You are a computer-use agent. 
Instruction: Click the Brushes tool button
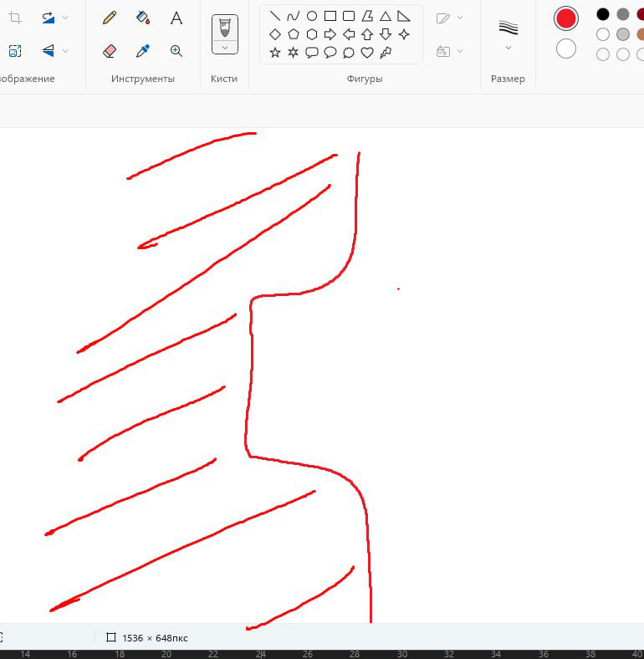pos(225,28)
